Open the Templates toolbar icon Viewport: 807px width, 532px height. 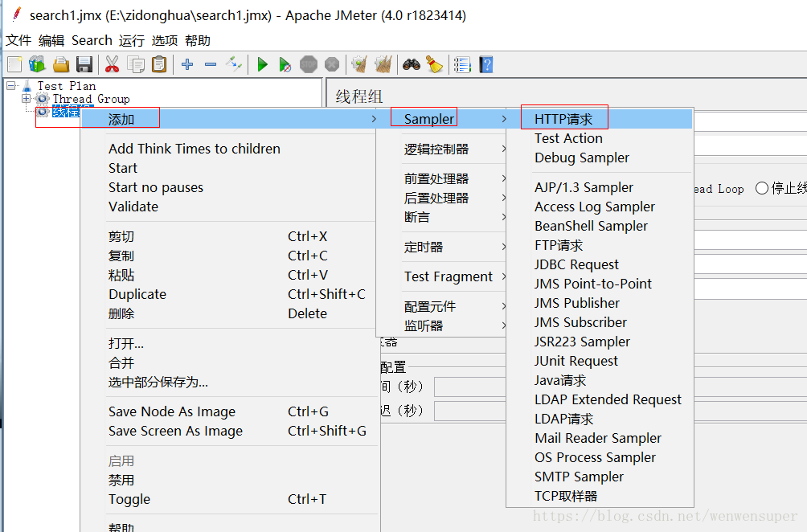[38, 64]
